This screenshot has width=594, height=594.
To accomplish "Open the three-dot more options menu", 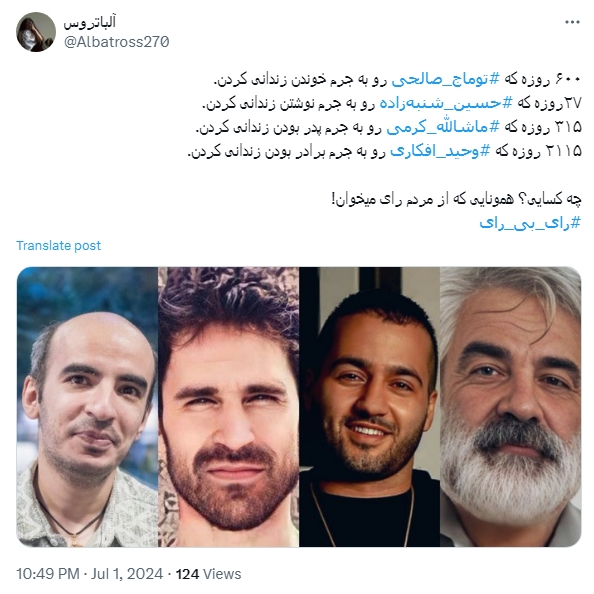I will tap(572, 22).
